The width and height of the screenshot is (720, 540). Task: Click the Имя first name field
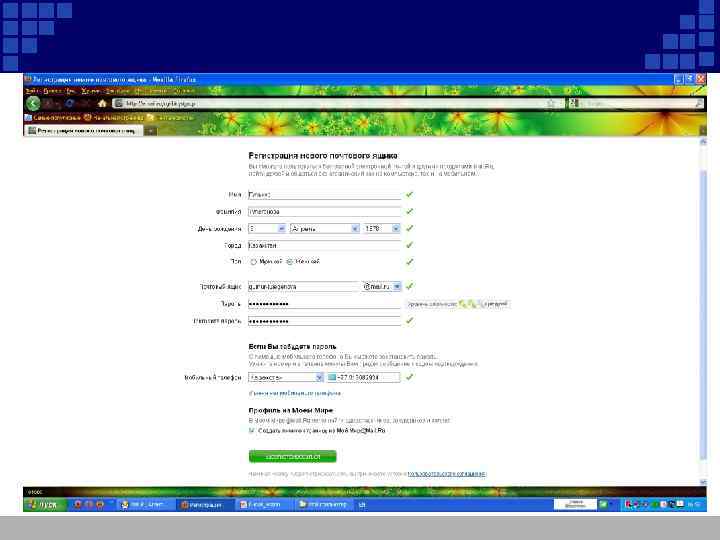tap(324, 195)
